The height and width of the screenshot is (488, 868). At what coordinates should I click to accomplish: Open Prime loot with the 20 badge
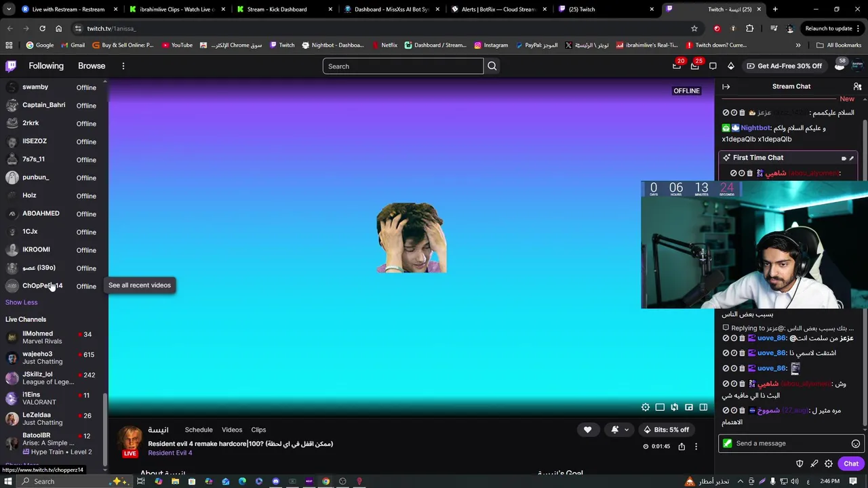(x=677, y=66)
